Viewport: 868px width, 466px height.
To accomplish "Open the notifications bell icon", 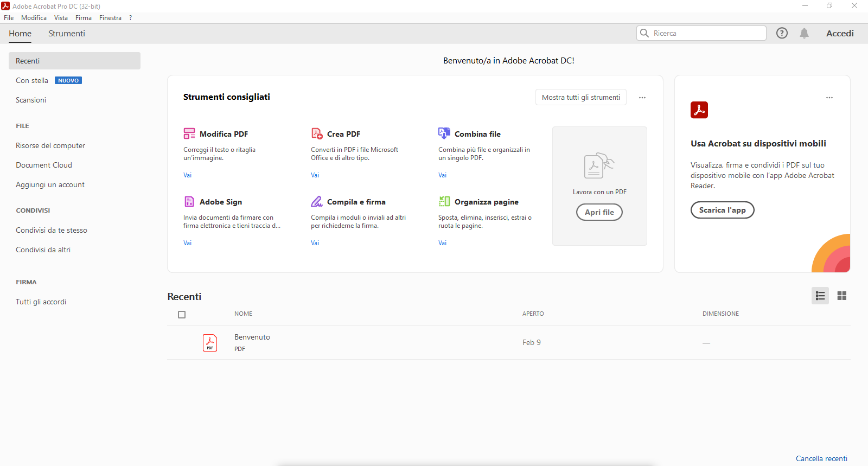I will 805,33.
